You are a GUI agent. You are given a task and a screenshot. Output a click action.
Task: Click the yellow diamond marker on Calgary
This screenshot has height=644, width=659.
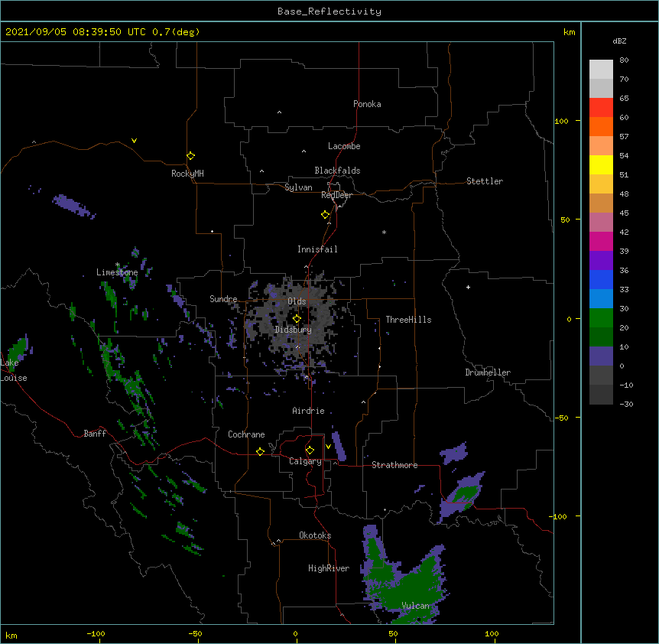point(310,450)
